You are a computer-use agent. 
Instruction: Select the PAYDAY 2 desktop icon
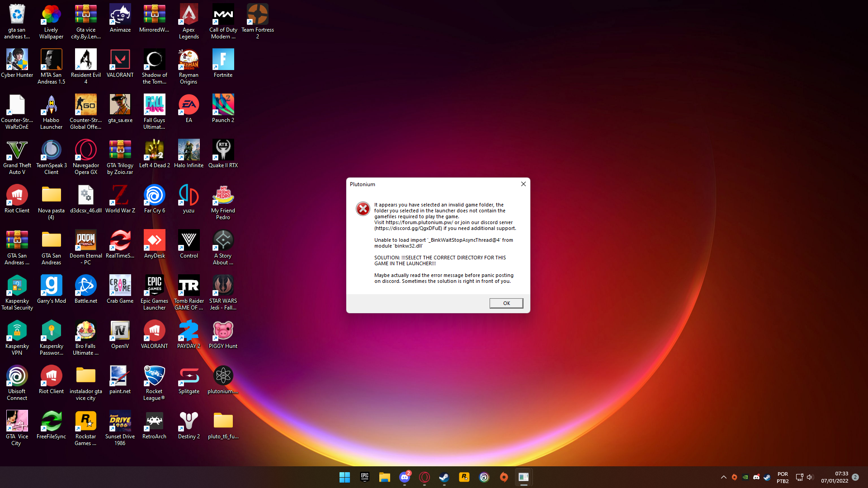[189, 334]
